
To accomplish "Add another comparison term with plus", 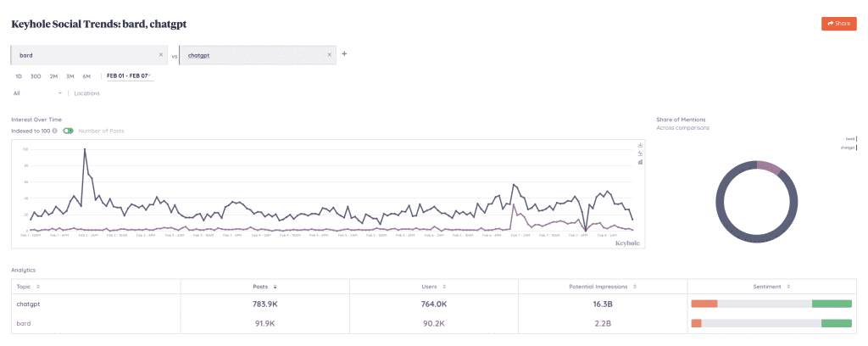I will [x=344, y=54].
